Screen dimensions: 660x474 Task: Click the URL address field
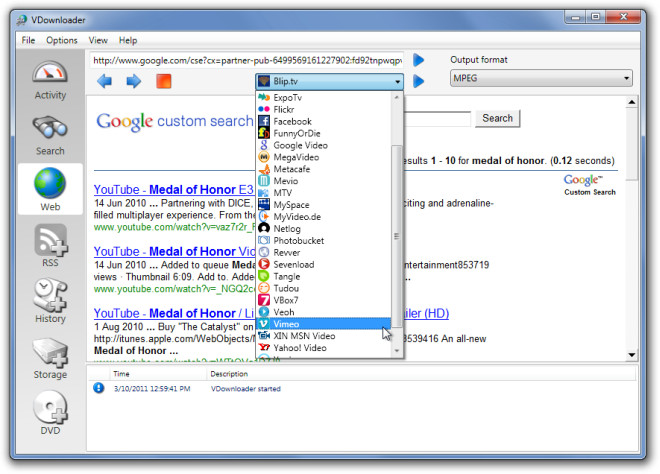tap(246, 60)
